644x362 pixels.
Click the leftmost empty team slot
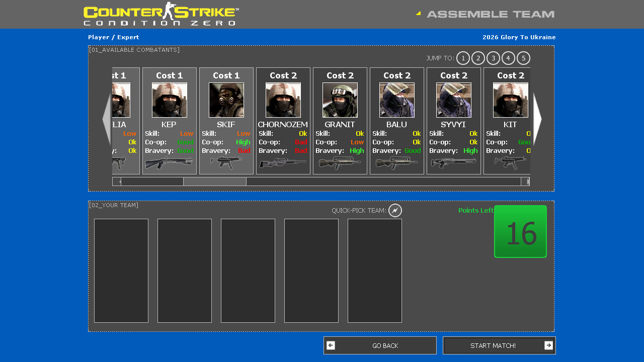point(121,270)
